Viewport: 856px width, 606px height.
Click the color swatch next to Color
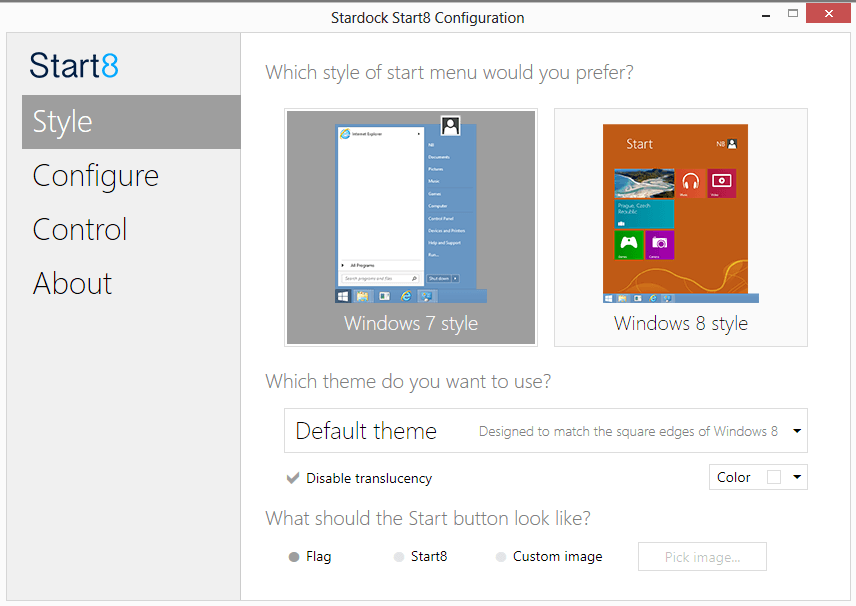(774, 477)
